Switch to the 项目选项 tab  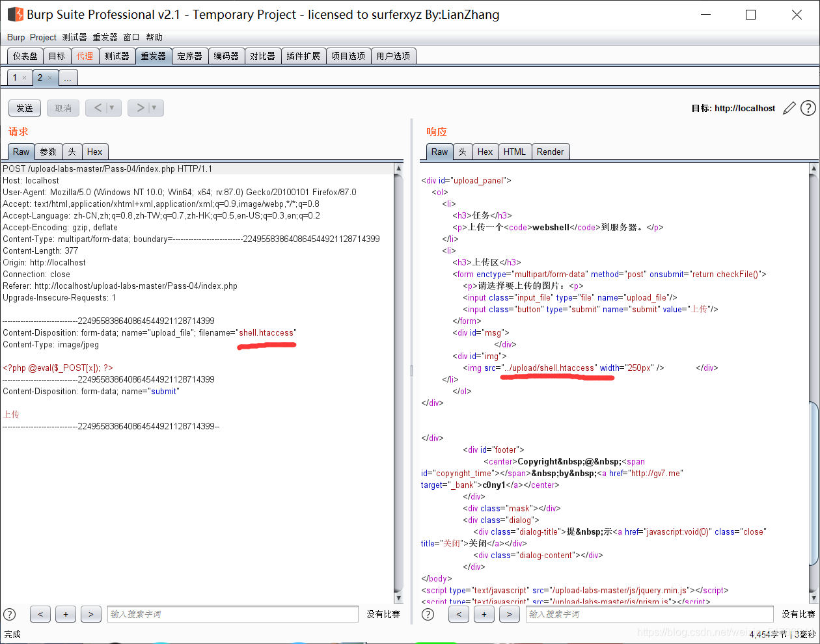click(x=348, y=56)
